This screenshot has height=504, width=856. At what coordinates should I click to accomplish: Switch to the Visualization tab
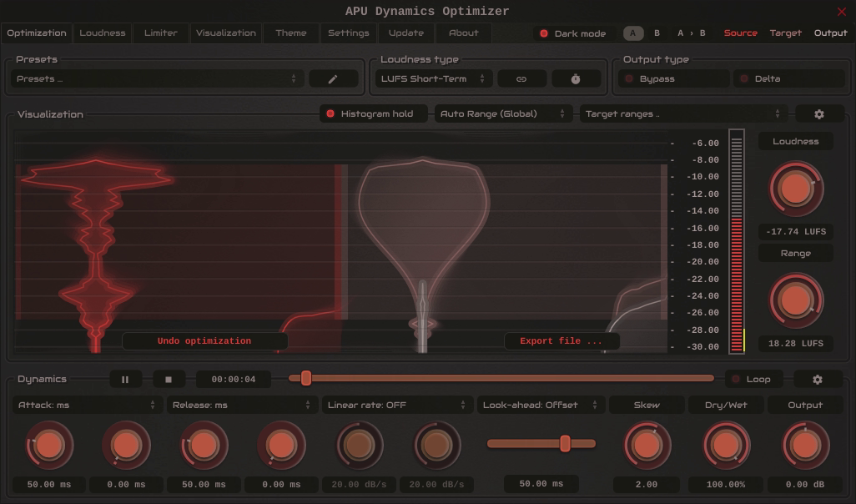tap(226, 33)
